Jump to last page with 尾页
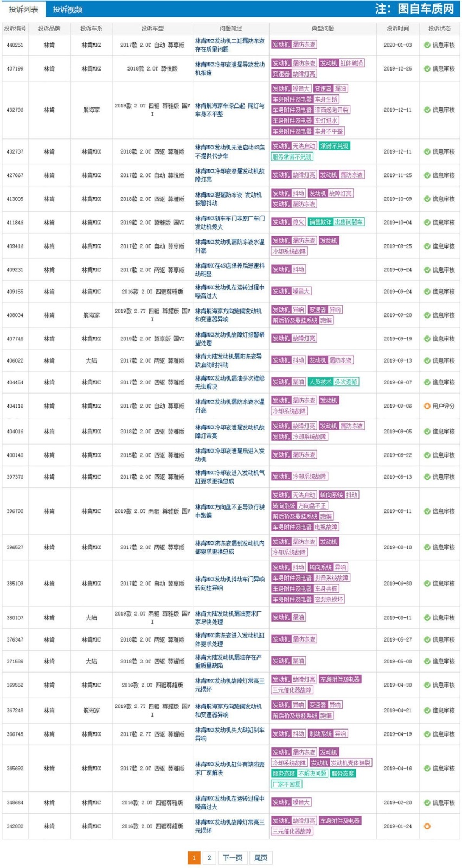Screen dimensions: 462x868 261,858
